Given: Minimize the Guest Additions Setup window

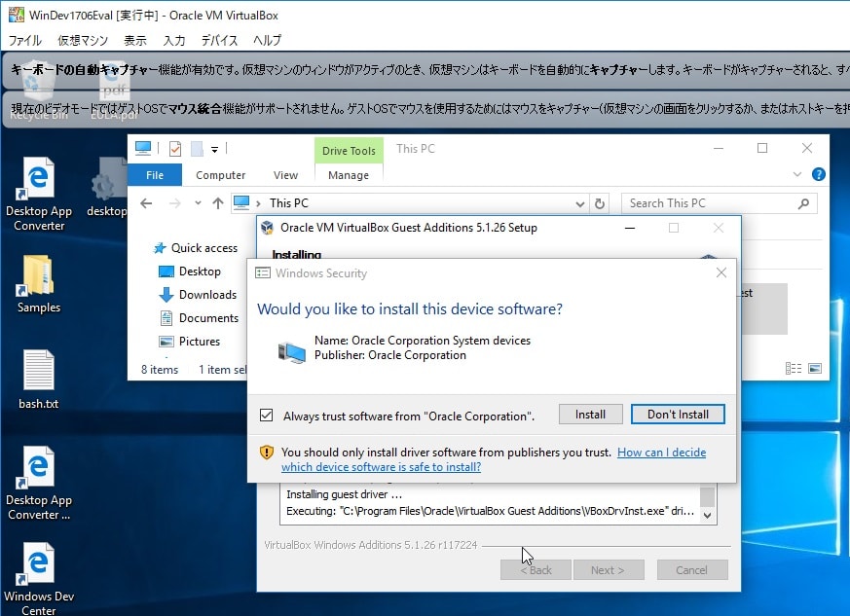Looking at the screenshot, I should point(630,228).
